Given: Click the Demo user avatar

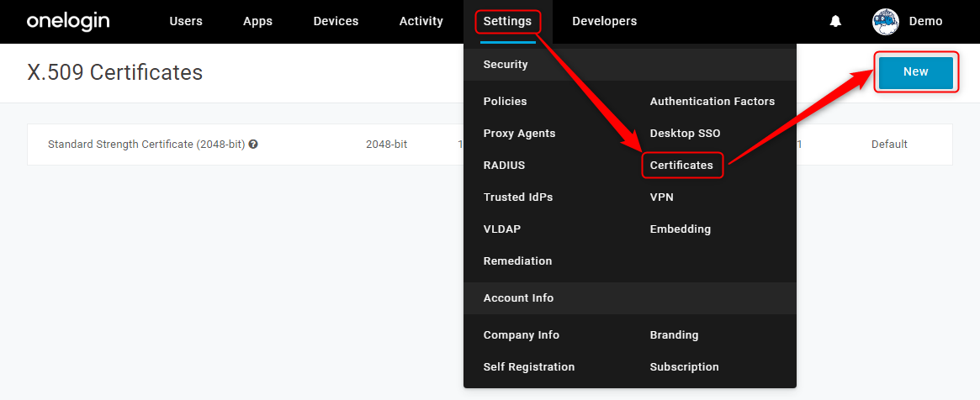Looking at the screenshot, I should pyautogui.click(x=886, y=21).
